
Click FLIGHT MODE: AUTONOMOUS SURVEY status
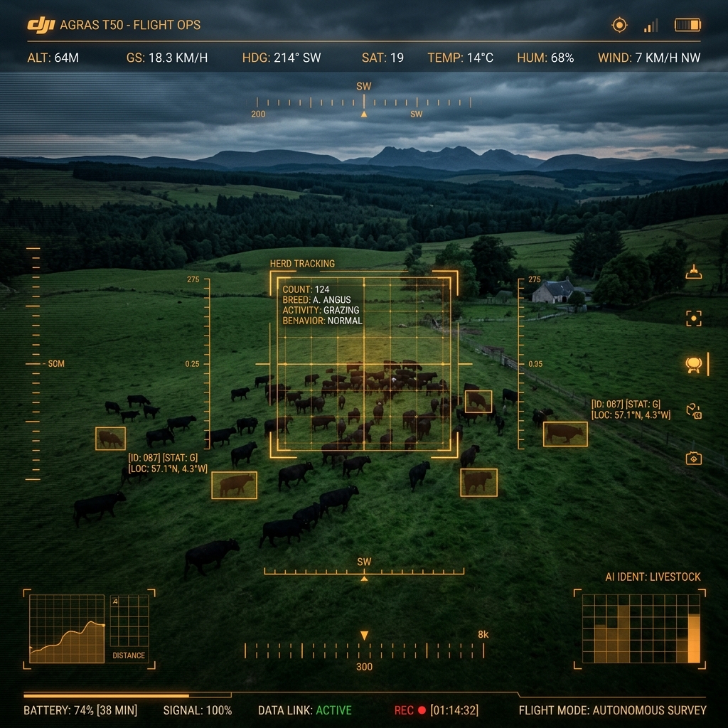pos(612,710)
